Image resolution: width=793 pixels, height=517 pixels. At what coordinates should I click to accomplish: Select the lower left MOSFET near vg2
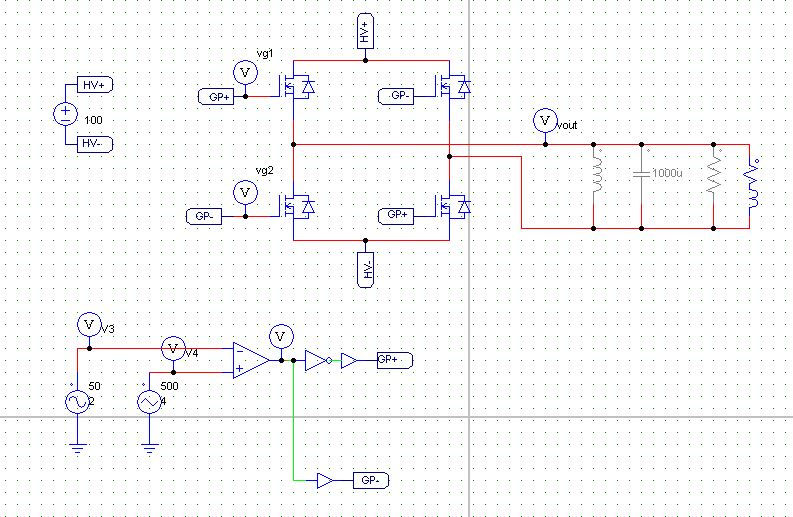pyautogui.click(x=297, y=207)
